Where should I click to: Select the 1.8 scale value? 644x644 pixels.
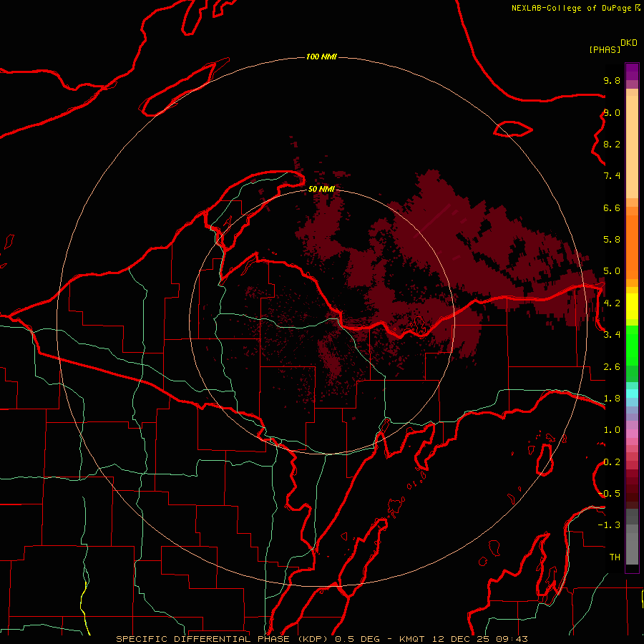click(x=612, y=399)
